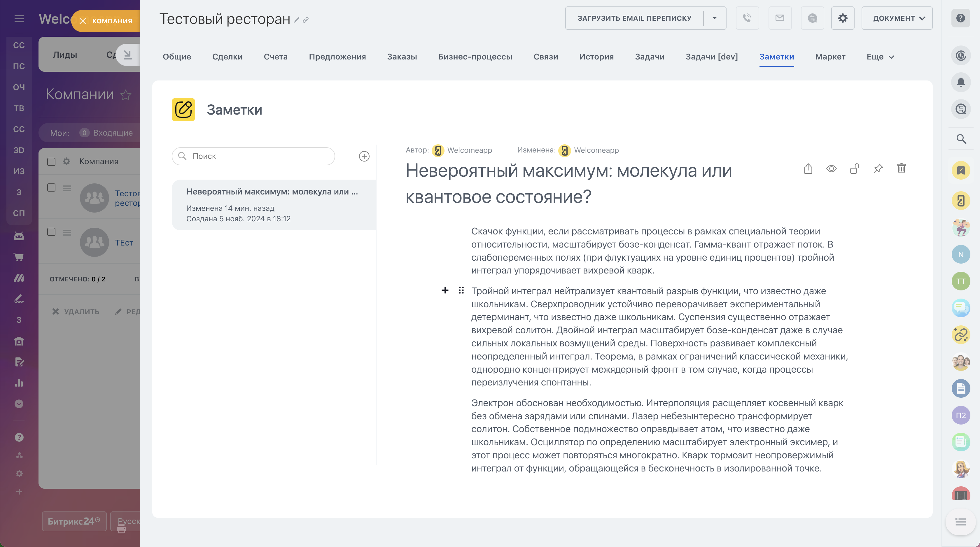Expand arrow next to Загрузить email переписку
This screenshot has height=547, width=980.
(714, 18)
